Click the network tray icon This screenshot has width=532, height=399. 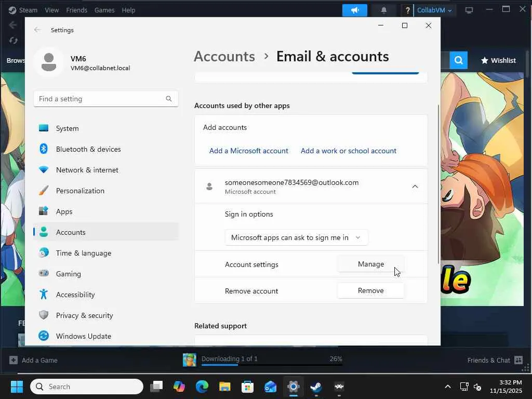[464, 387]
